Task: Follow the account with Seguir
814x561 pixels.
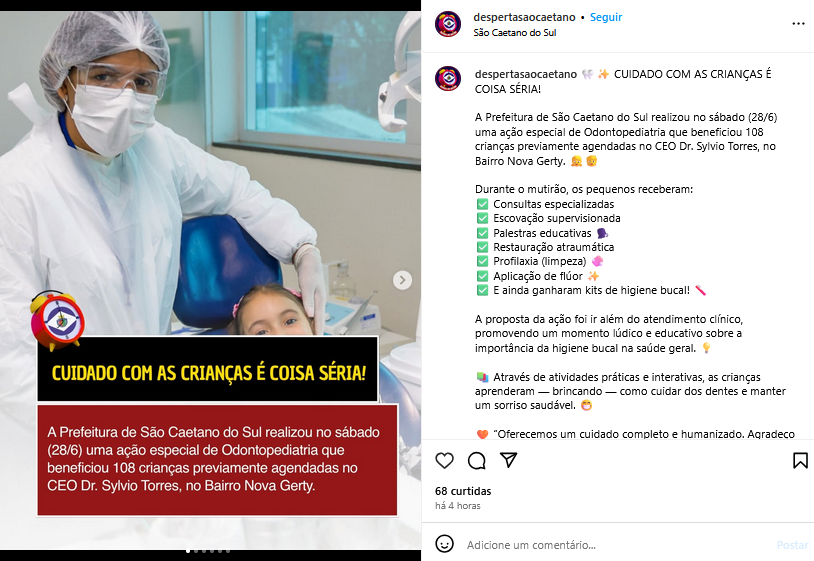Action: point(606,17)
